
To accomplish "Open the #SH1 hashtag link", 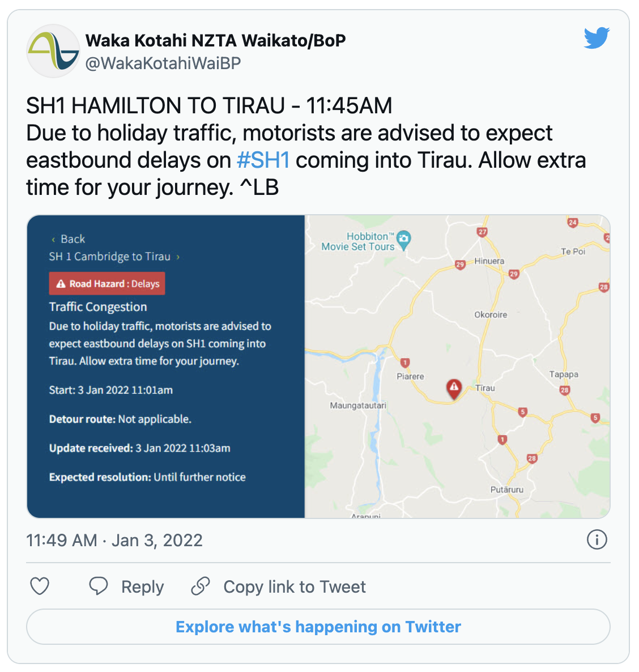I will click(x=263, y=160).
